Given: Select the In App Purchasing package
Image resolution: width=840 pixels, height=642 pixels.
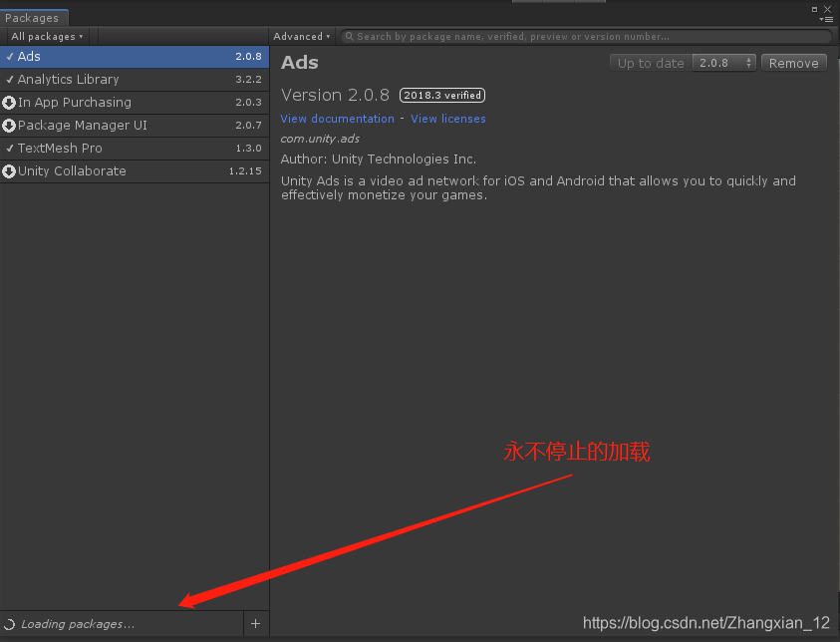Looking at the screenshot, I should [x=134, y=103].
